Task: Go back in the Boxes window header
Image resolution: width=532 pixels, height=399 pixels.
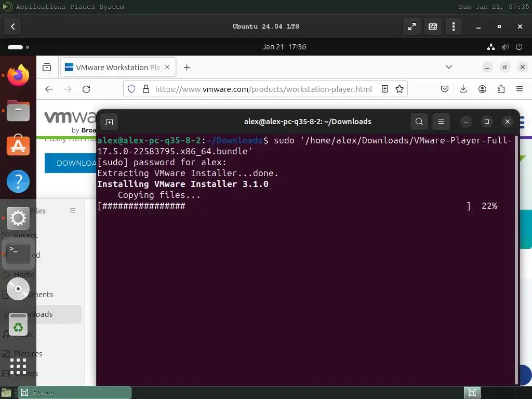Action: (x=12, y=26)
